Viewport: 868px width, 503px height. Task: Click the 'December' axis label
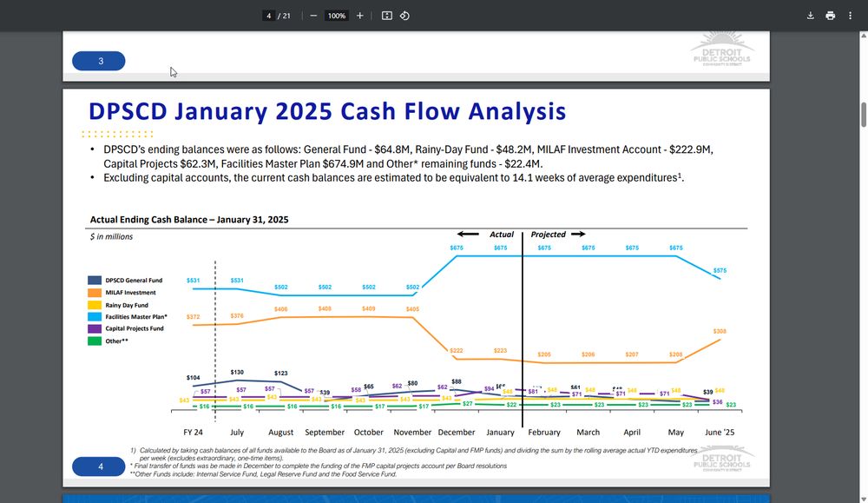pyautogui.click(x=457, y=432)
